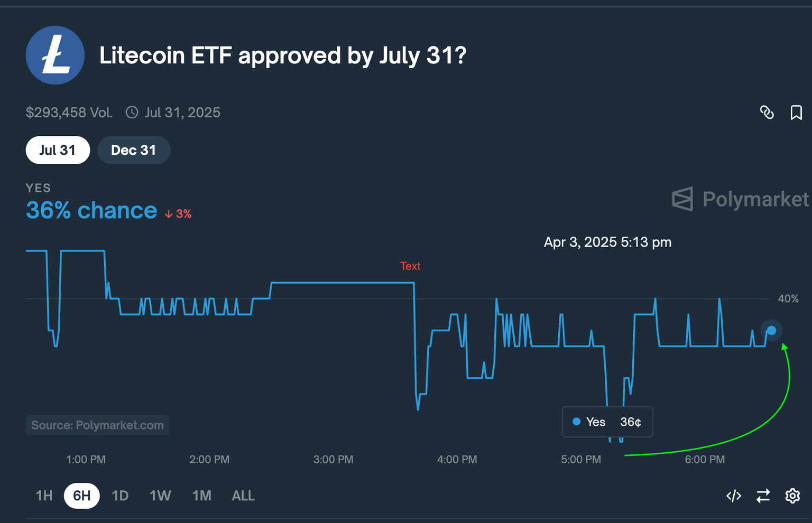
Task: Click the swap arrows icon
Action: tap(763, 496)
